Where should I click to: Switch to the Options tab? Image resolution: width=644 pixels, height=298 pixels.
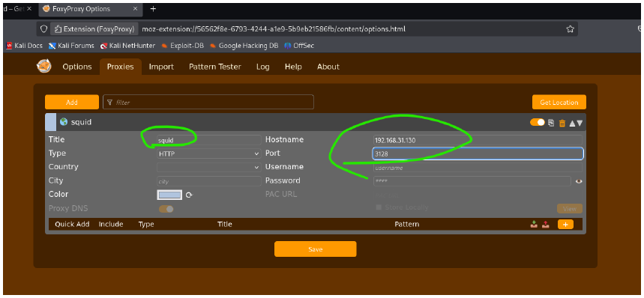pos(77,67)
